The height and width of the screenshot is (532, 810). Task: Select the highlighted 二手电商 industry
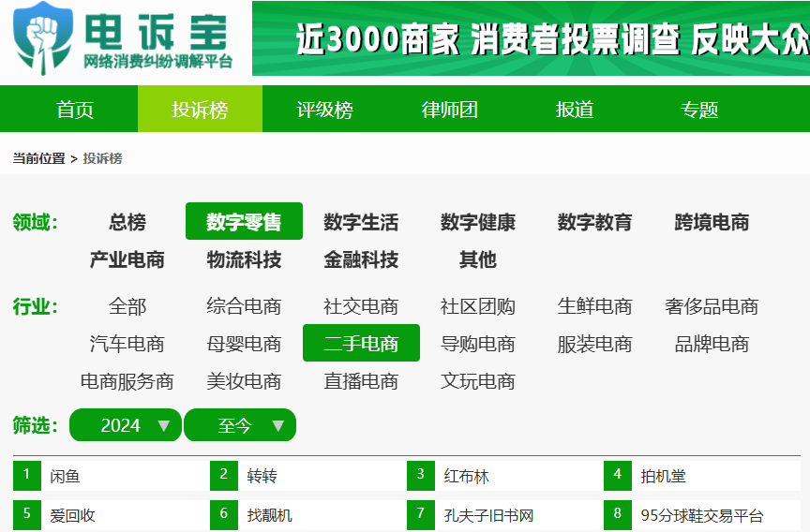click(361, 343)
